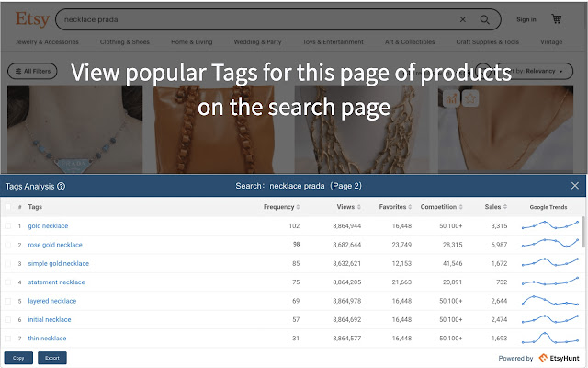Click the rose gold necklace tag link
Screen dimensions: 588x368
(55, 245)
